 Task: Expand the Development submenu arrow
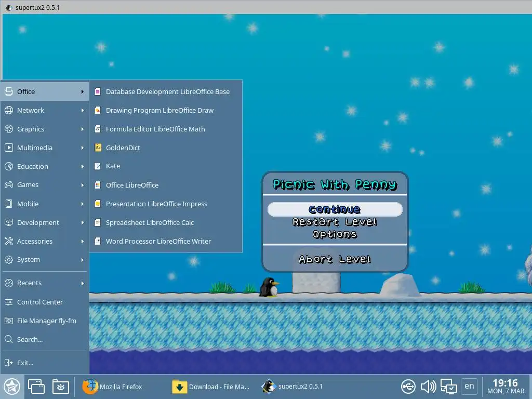tap(83, 222)
